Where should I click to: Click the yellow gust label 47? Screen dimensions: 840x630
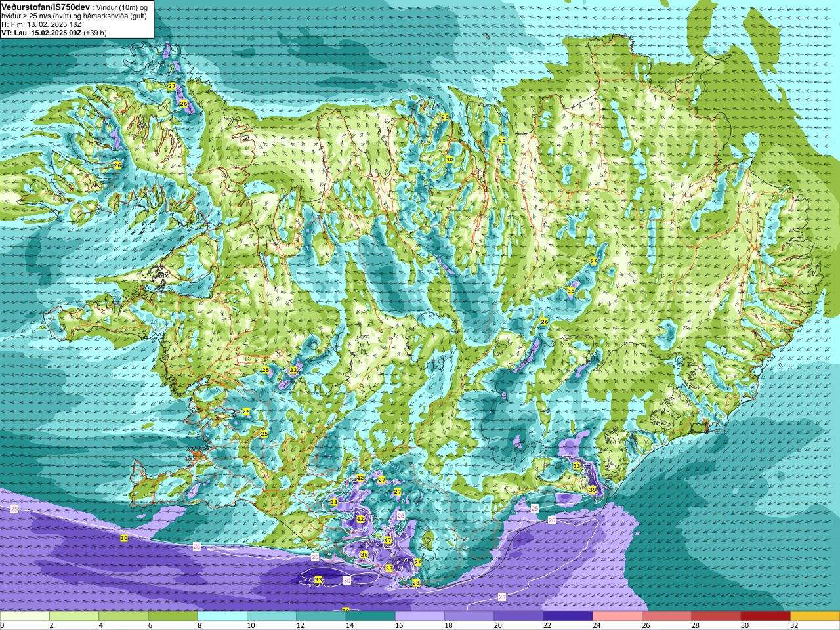[x=388, y=541]
